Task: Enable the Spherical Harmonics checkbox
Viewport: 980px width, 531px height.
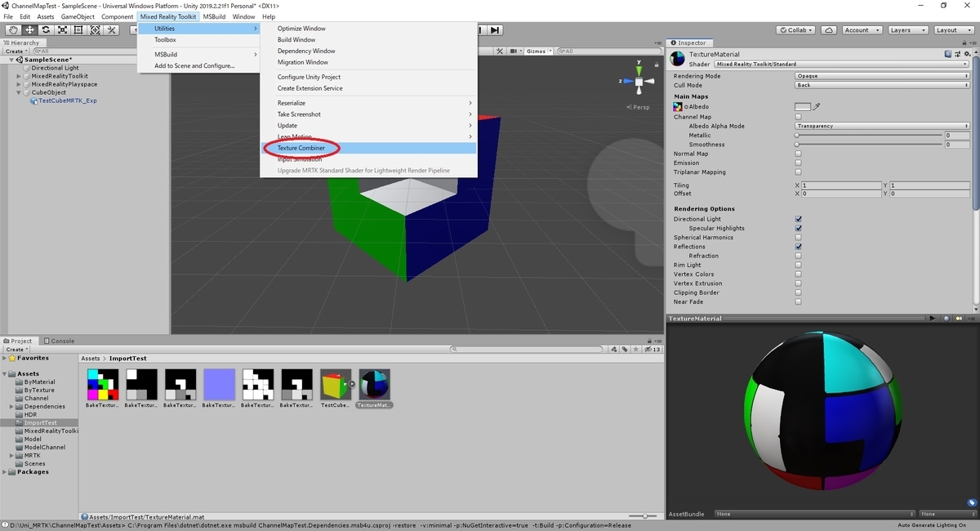Action: (x=798, y=237)
